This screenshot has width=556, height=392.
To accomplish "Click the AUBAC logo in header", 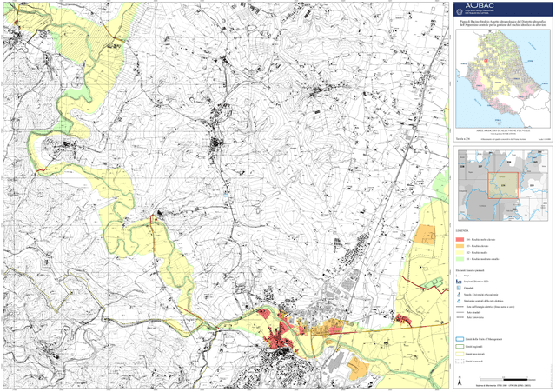I will 480,6.
